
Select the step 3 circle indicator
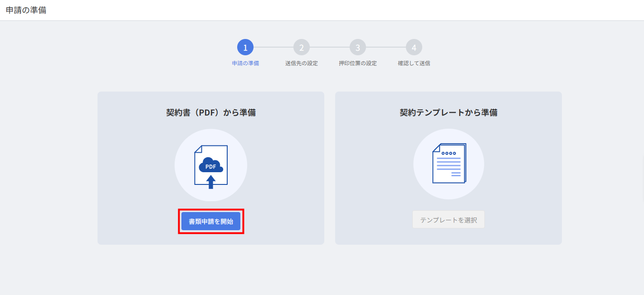pos(358,47)
